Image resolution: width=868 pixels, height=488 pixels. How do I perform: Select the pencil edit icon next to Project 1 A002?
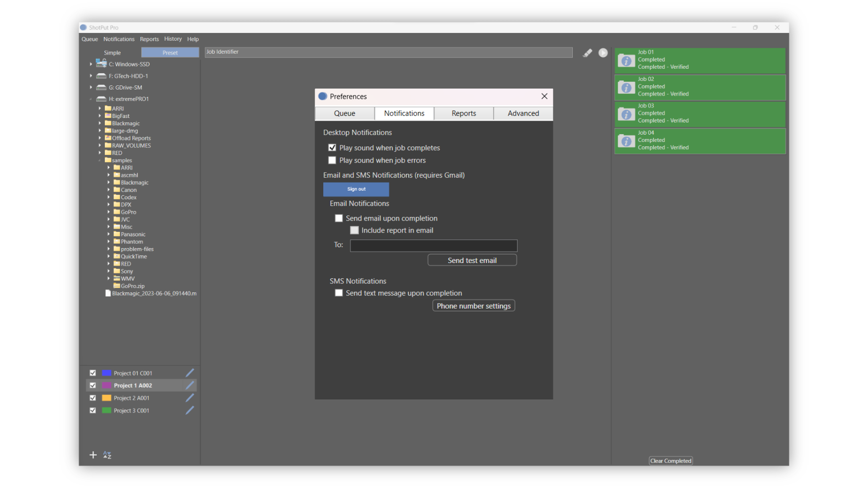pyautogui.click(x=189, y=385)
